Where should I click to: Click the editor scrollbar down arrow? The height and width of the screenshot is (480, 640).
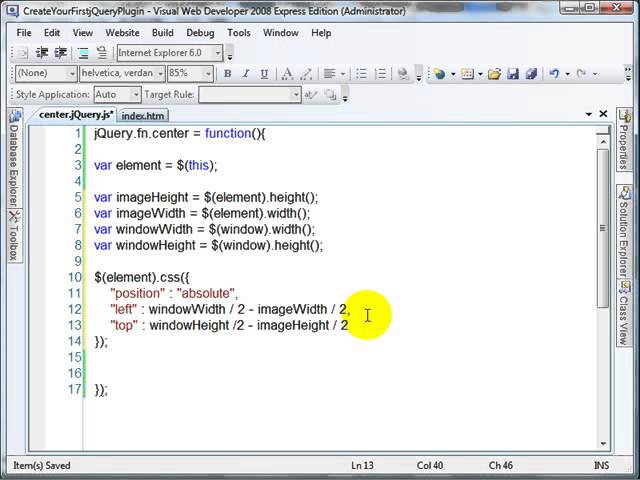coord(603,443)
